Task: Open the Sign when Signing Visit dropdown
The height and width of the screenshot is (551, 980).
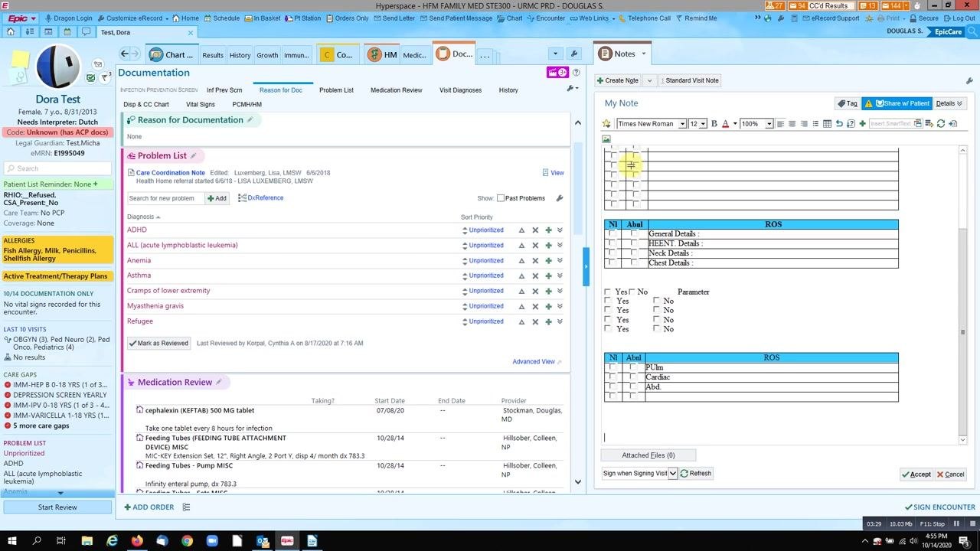Action: [x=673, y=473]
